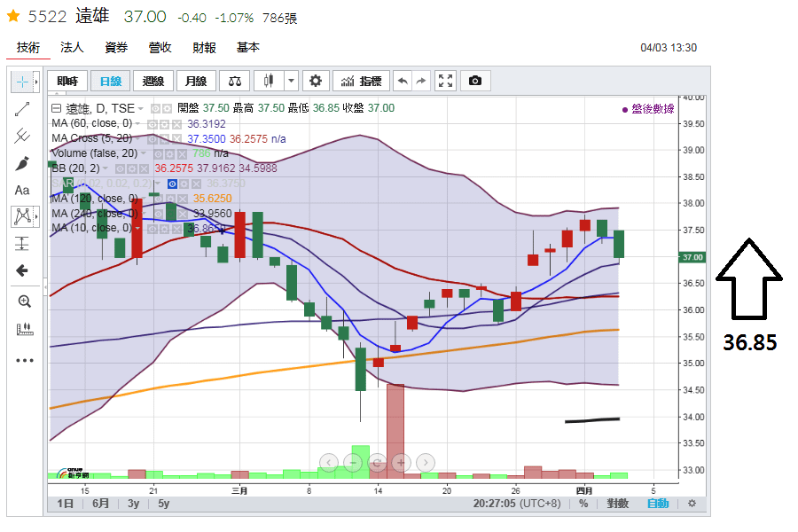
Task: Switch to the 法人 tab
Action: coord(72,47)
